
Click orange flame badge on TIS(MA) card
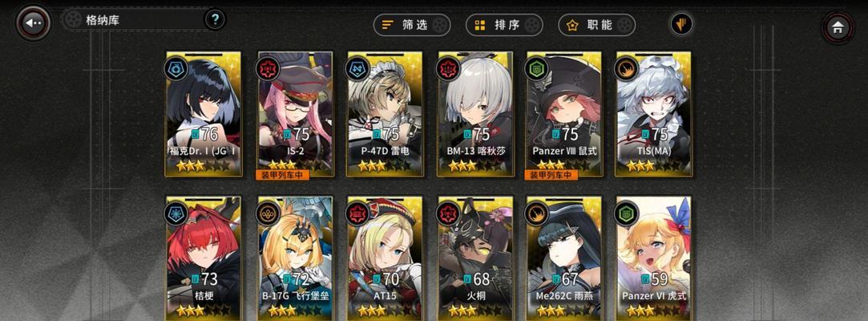pyautogui.click(x=626, y=69)
